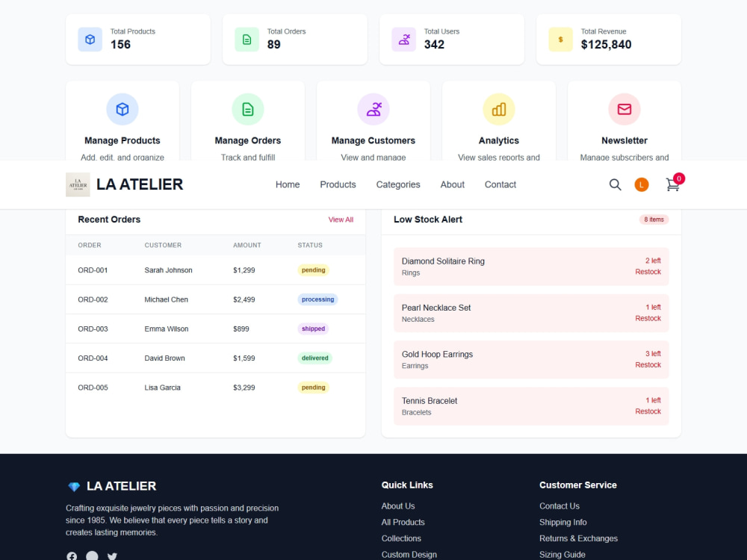747x560 pixels.
Task: Click the Analytics card title
Action: coord(499,140)
